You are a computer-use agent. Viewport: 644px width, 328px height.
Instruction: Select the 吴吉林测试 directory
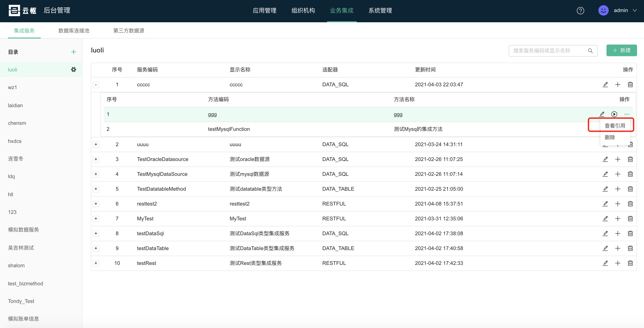pos(41,248)
